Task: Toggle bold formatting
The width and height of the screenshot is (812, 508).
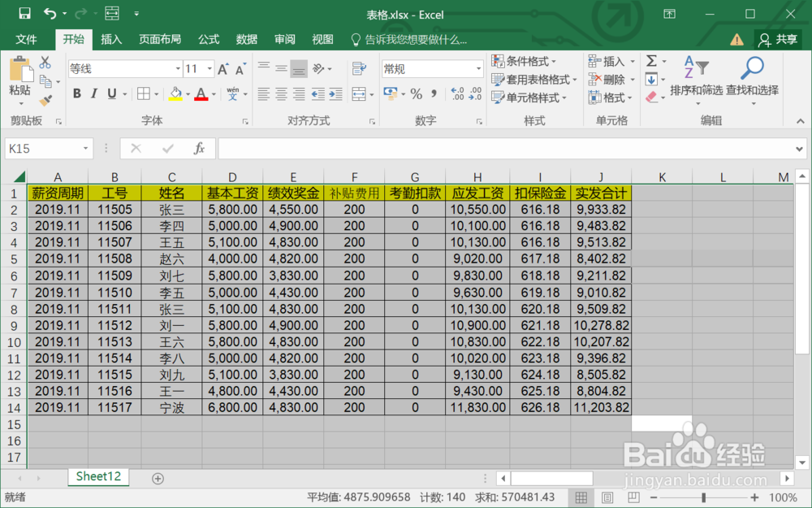Action: [77, 93]
